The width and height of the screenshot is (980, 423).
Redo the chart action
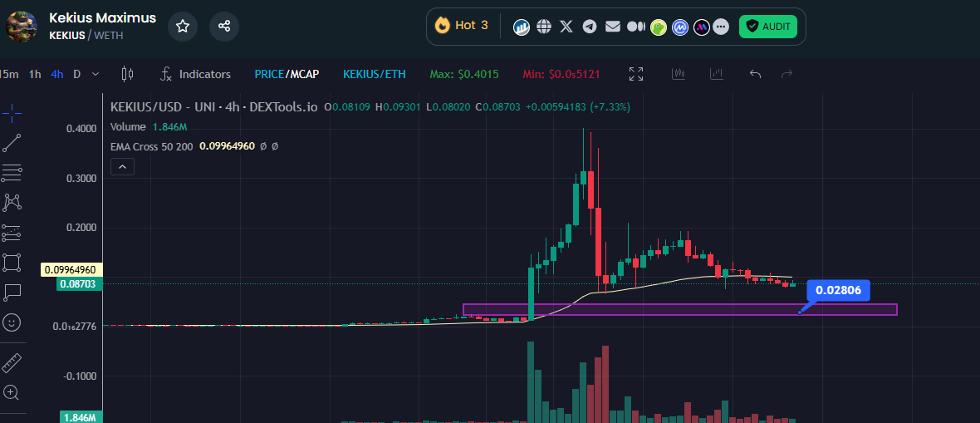click(x=786, y=74)
